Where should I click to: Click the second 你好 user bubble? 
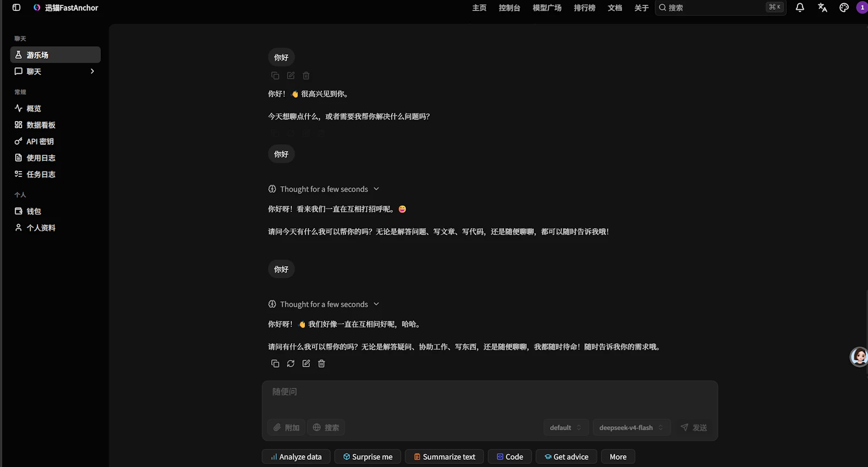(x=281, y=154)
